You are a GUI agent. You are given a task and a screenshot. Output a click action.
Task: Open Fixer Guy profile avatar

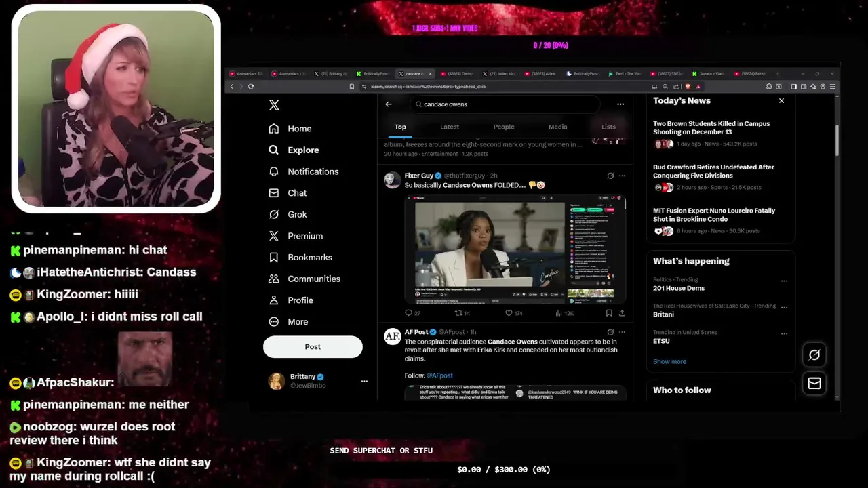[x=392, y=180]
